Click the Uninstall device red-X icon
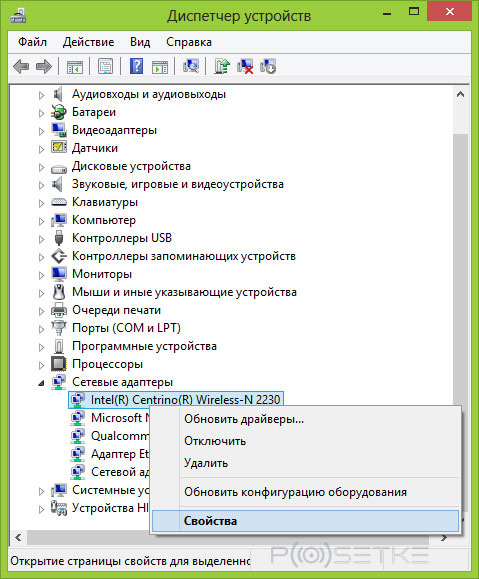The image size is (479, 579). [245, 66]
